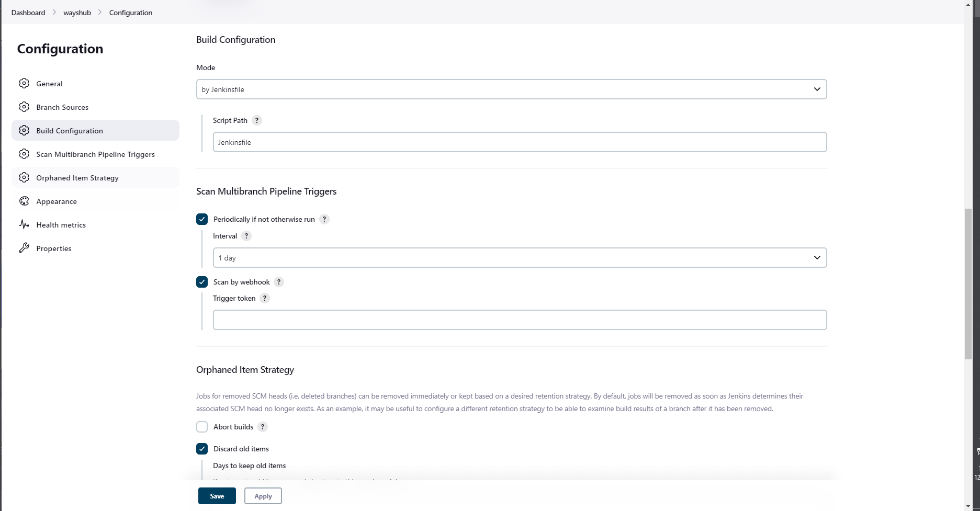980x511 pixels.
Task: Click the General settings gear icon
Action: coord(24,83)
